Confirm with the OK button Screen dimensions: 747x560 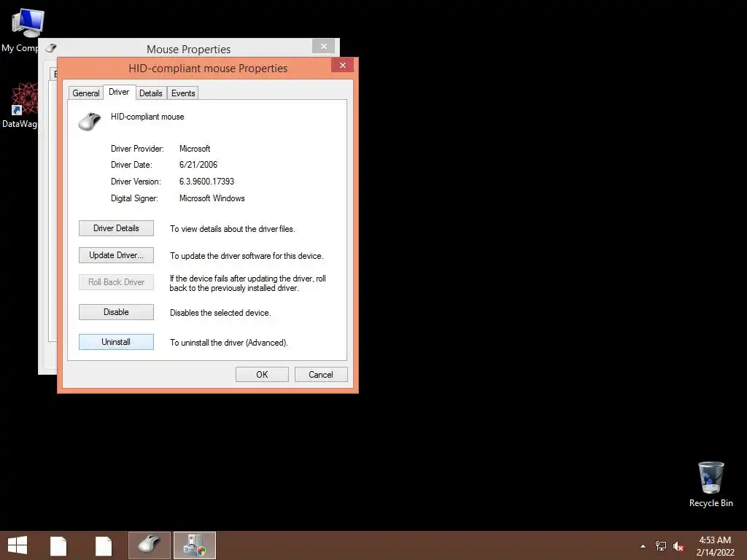point(262,374)
